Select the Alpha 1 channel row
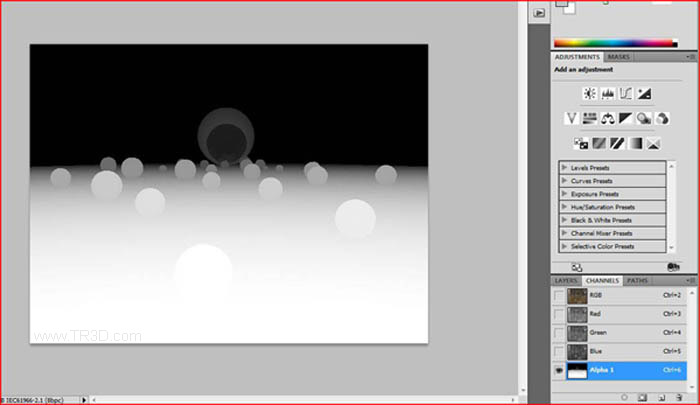Screen dimensions: 700x405 coord(620,371)
